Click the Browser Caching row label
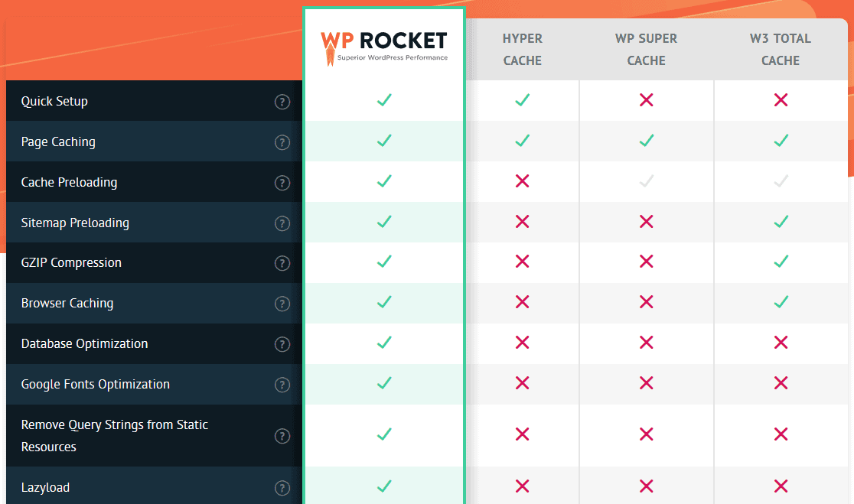Image resolution: width=854 pixels, height=504 pixels. click(67, 303)
